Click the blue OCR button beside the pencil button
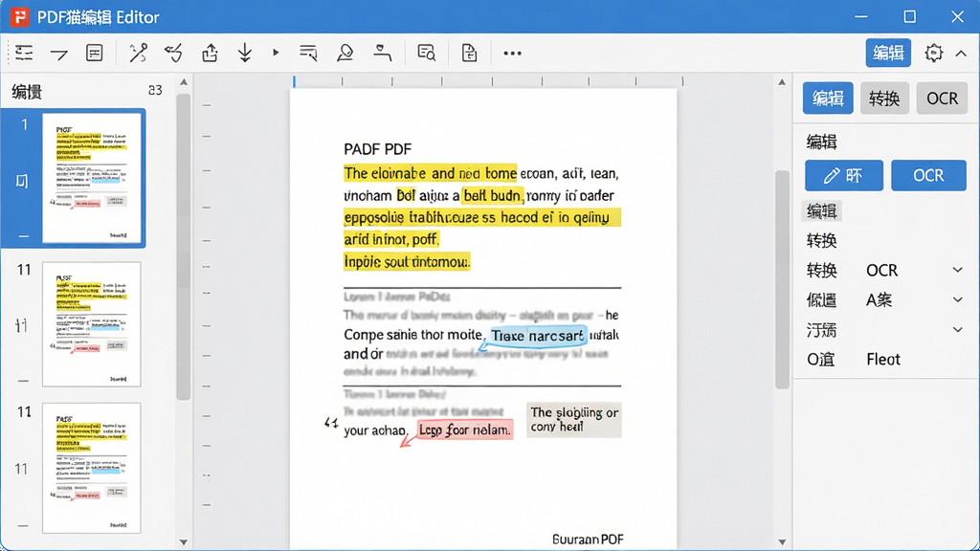This screenshot has height=551, width=980. tap(928, 176)
